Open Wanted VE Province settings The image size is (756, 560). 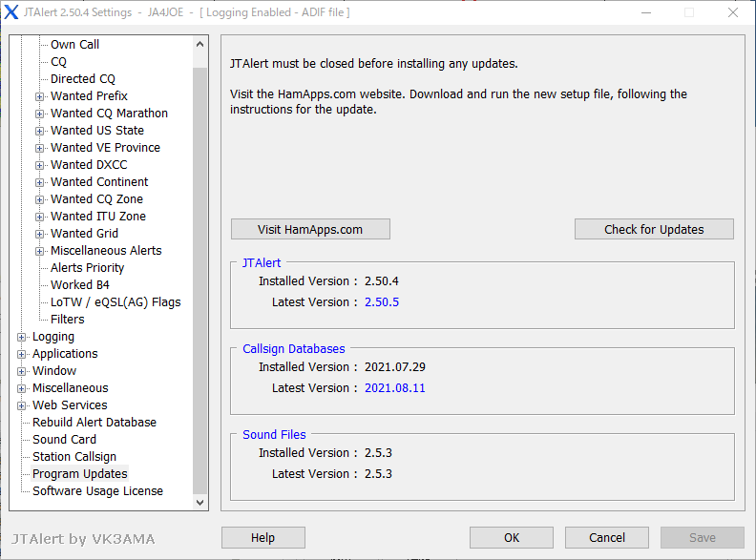pyautogui.click(x=106, y=148)
